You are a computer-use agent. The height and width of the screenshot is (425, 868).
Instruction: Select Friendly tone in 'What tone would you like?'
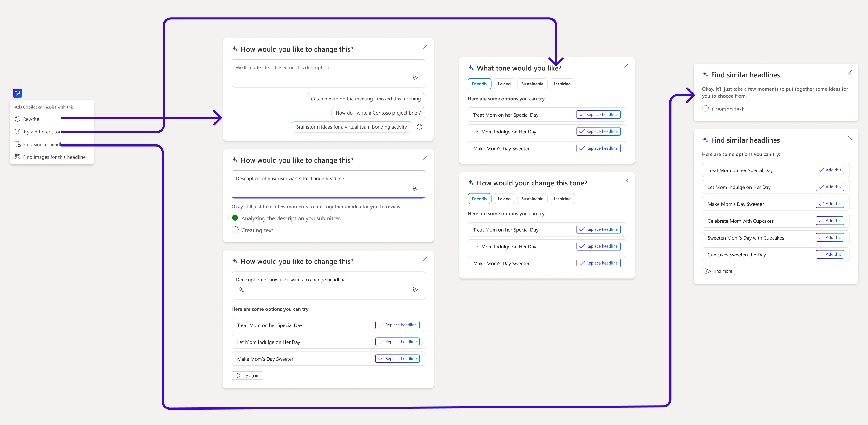[479, 84]
